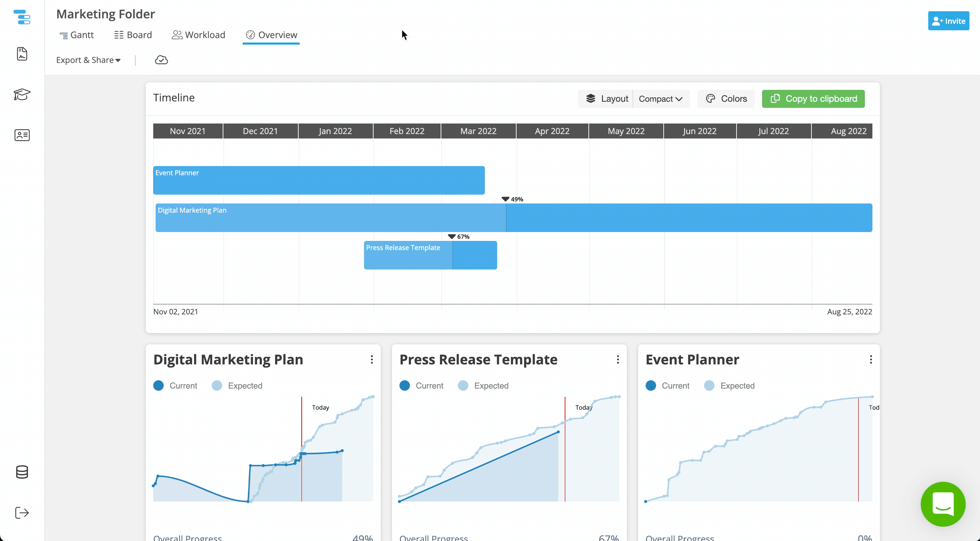Screen dimensions: 980x541
Task: Open the contact card icon in sidebar
Action: (x=22, y=135)
